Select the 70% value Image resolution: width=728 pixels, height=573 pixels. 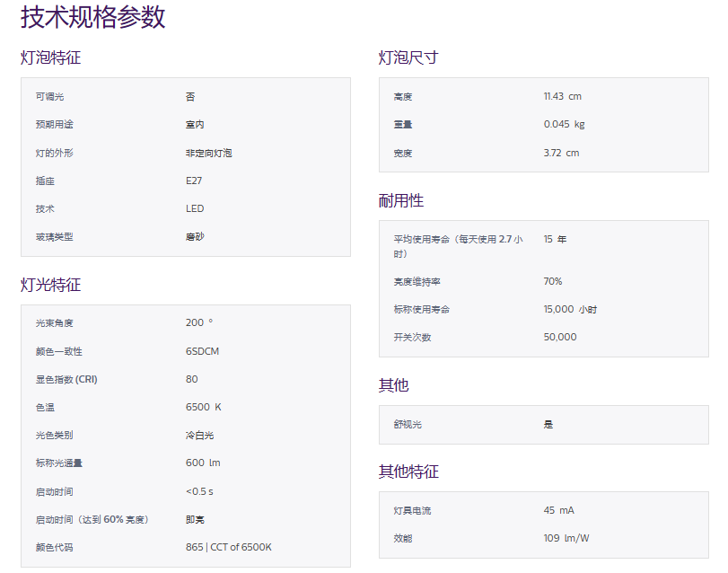click(x=553, y=281)
